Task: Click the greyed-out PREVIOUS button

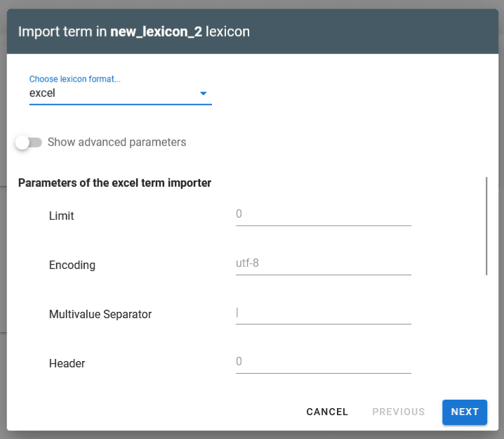Action: (x=398, y=412)
